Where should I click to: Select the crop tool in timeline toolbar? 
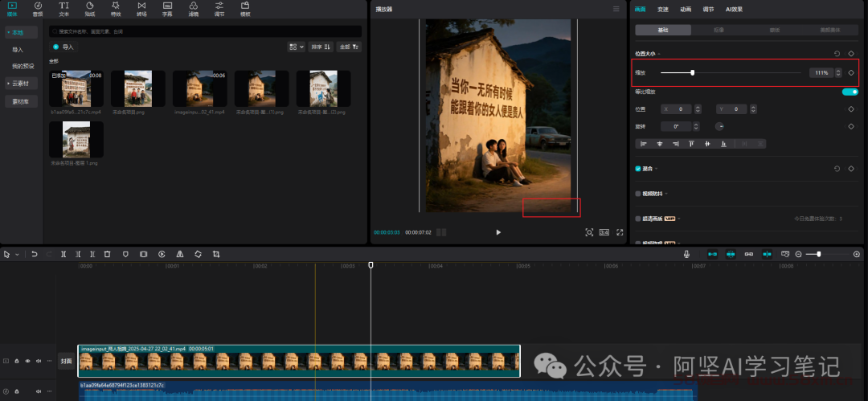[216, 254]
